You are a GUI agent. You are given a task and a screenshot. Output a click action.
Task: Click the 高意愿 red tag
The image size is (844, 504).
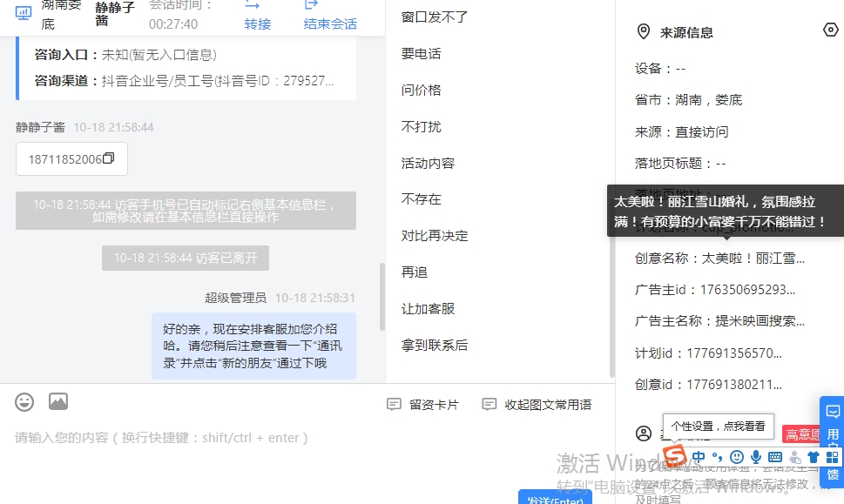coord(801,434)
